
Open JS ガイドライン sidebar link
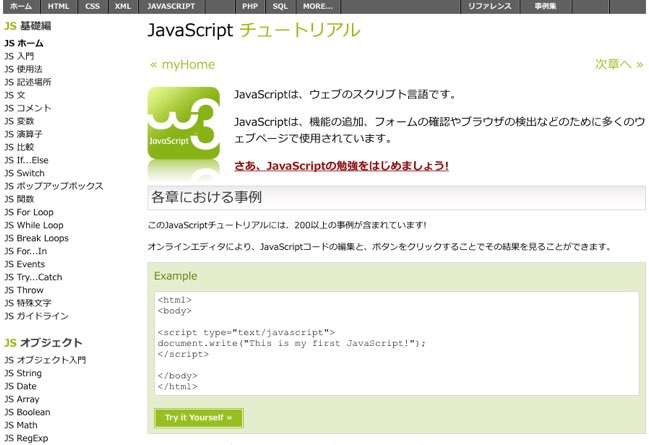(x=36, y=316)
